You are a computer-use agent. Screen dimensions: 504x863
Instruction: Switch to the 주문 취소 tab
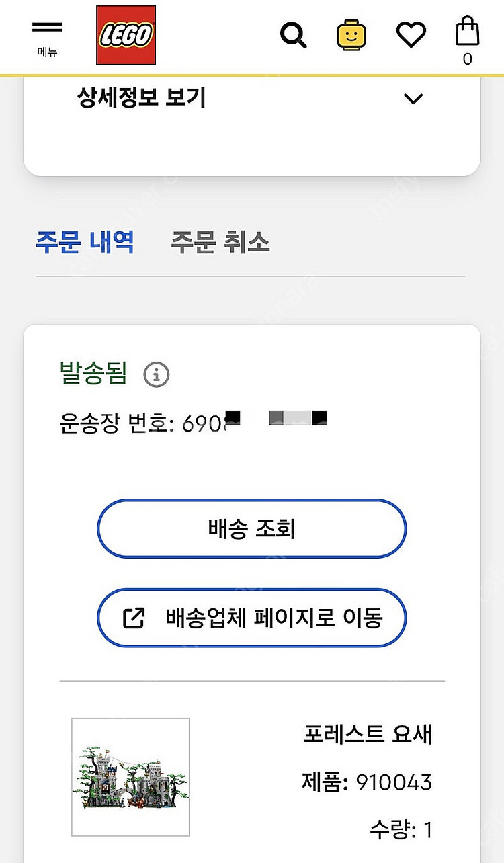[220, 241]
